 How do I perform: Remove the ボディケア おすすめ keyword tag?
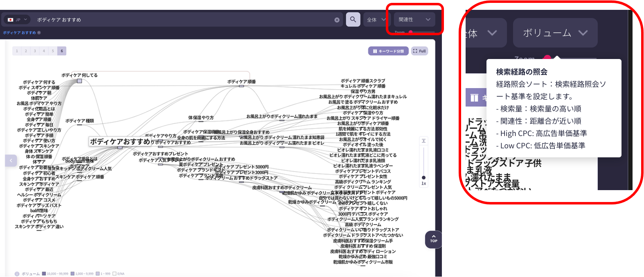[39, 33]
